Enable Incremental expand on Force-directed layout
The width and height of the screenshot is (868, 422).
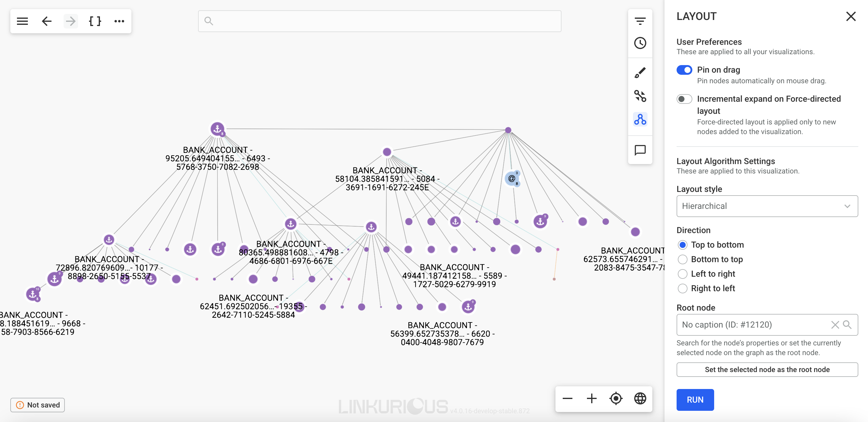pos(684,99)
